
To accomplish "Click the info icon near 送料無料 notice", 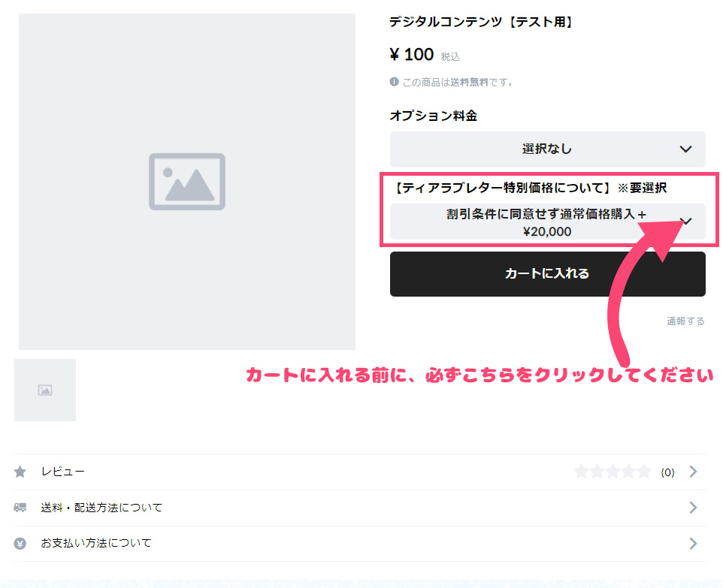I will (395, 82).
